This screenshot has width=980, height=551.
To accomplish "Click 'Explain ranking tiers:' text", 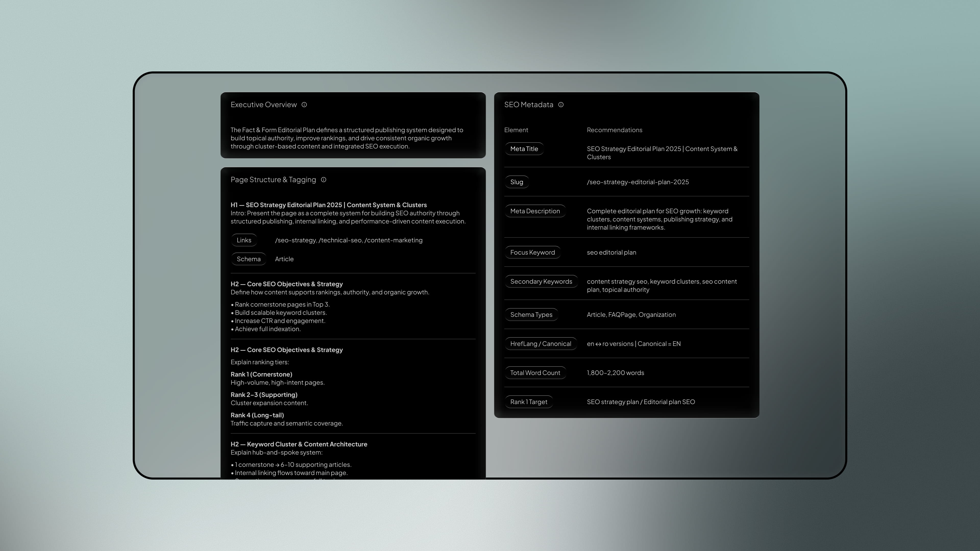I will click(260, 362).
